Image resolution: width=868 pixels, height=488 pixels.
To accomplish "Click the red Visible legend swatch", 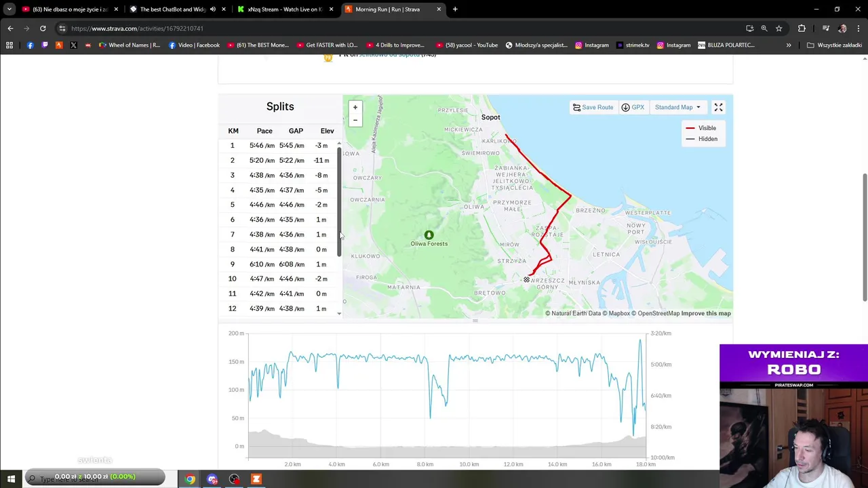I will 690,128.
